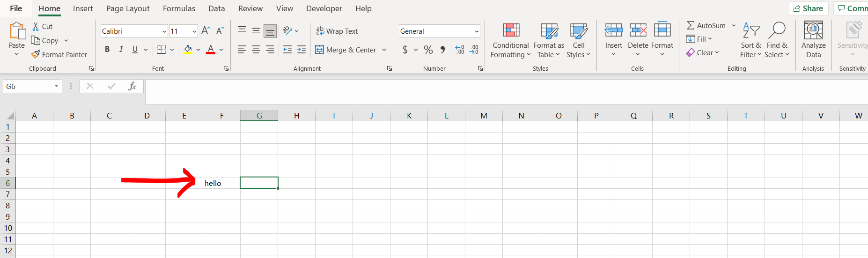Expand the fill color dropdown arrow
Image resolution: width=868 pixels, height=258 pixels.
pos(198,50)
